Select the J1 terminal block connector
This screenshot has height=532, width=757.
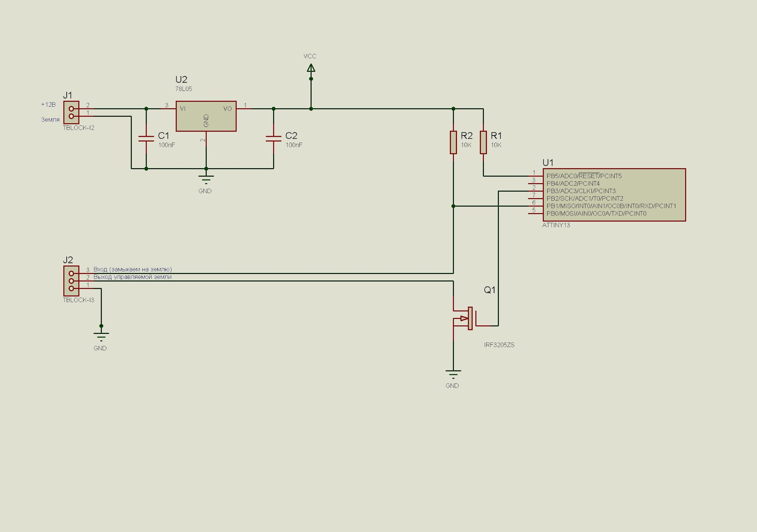click(71, 112)
